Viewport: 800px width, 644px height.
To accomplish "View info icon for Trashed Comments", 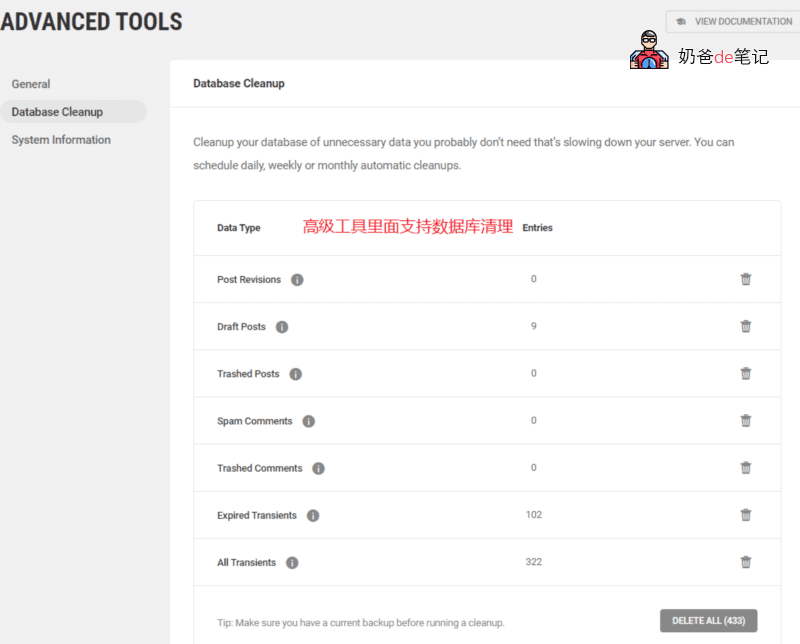I will [x=318, y=468].
